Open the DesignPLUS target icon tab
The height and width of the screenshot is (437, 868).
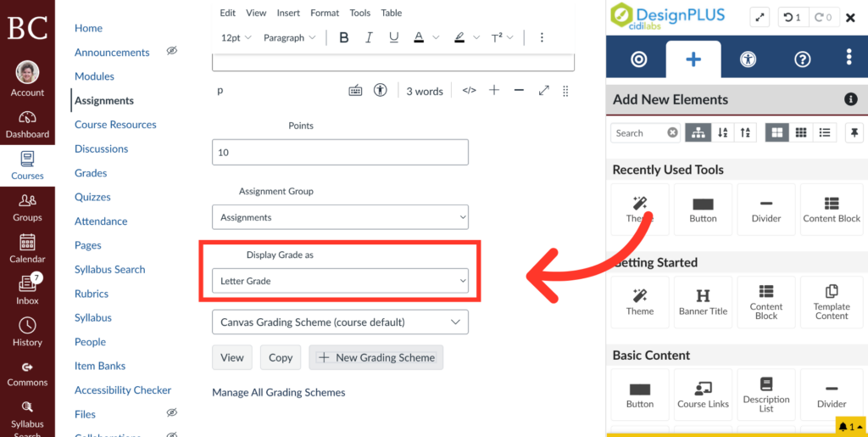[x=639, y=59]
